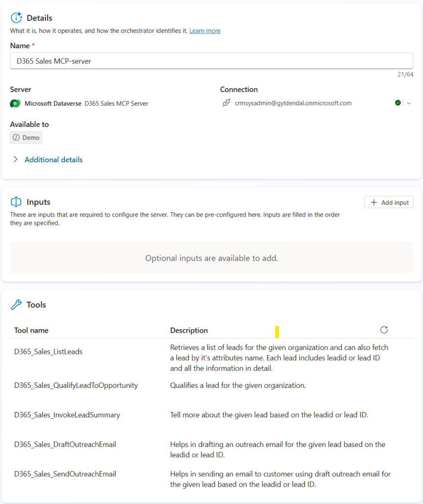The image size is (423, 504).
Task: Click the connection plug icon
Action: click(226, 103)
